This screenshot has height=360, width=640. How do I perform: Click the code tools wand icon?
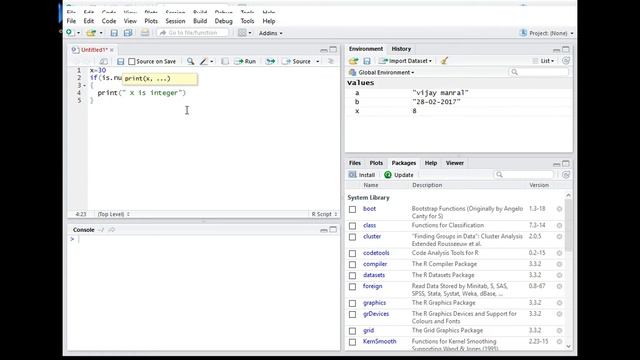(204, 61)
